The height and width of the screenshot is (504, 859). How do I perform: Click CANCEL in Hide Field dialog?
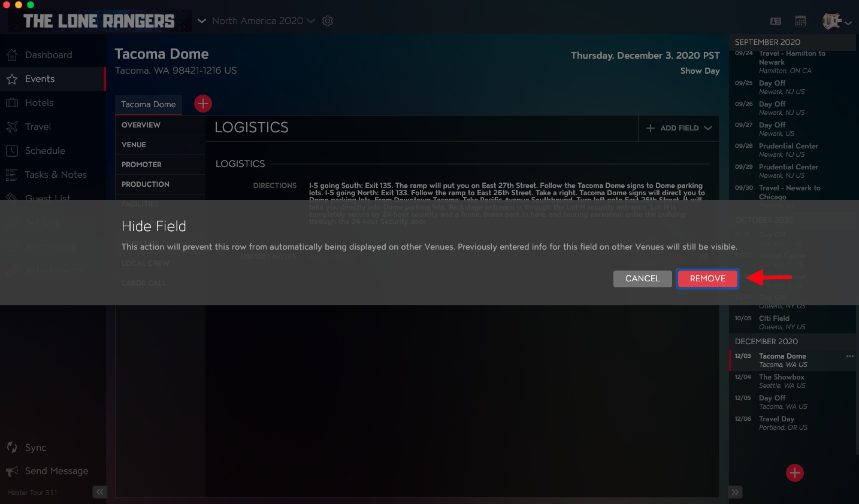pos(643,279)
